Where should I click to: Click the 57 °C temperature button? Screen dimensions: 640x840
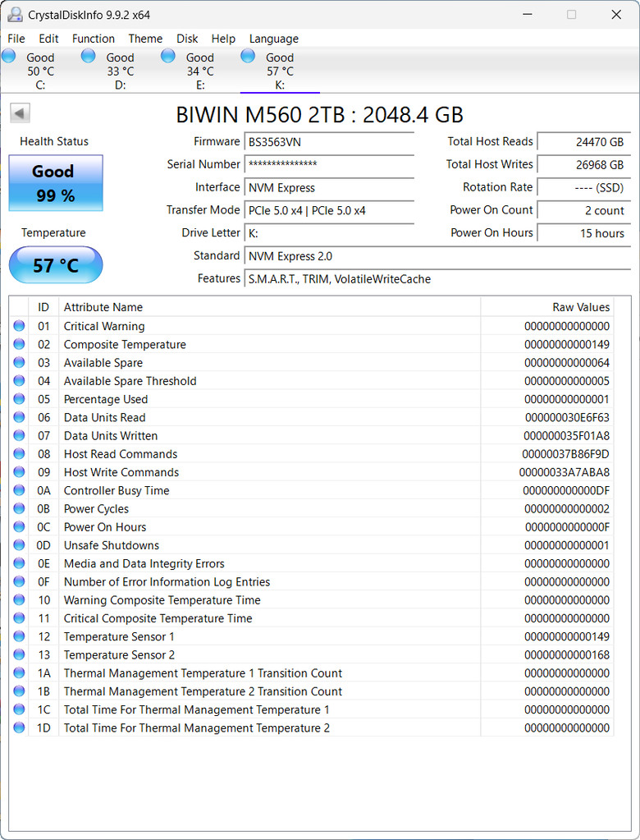(x=56, y=264)
